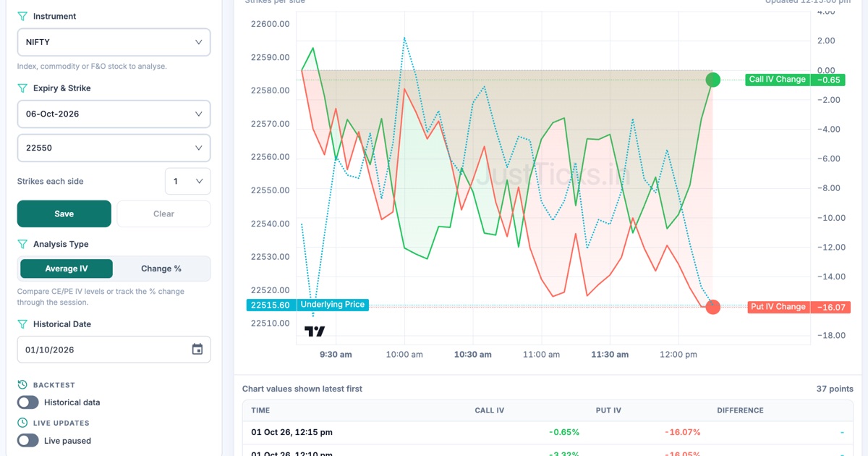Click the 22515.60 price tag
The image size is (868, 456).
coord(272,305)
